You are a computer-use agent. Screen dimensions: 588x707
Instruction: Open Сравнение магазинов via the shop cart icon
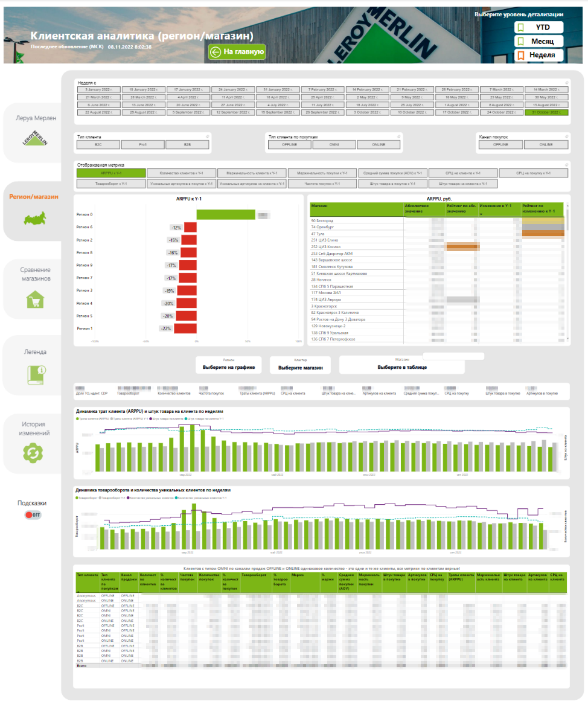(x=35, y=299)
